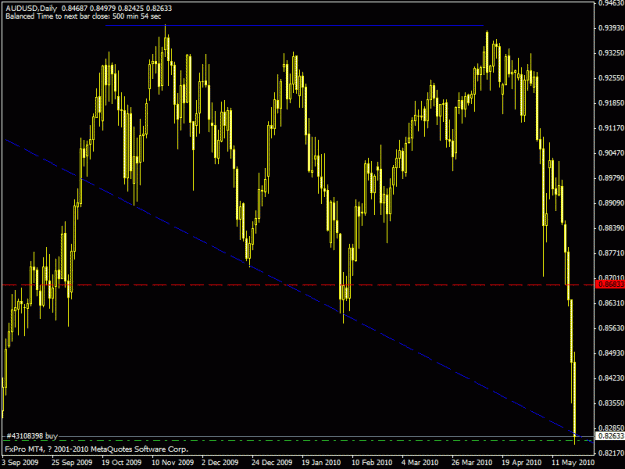Click the 0.92550 price axis label
Image resolution: width=625 pixels, height=469 pixels.
click(611, 78)
